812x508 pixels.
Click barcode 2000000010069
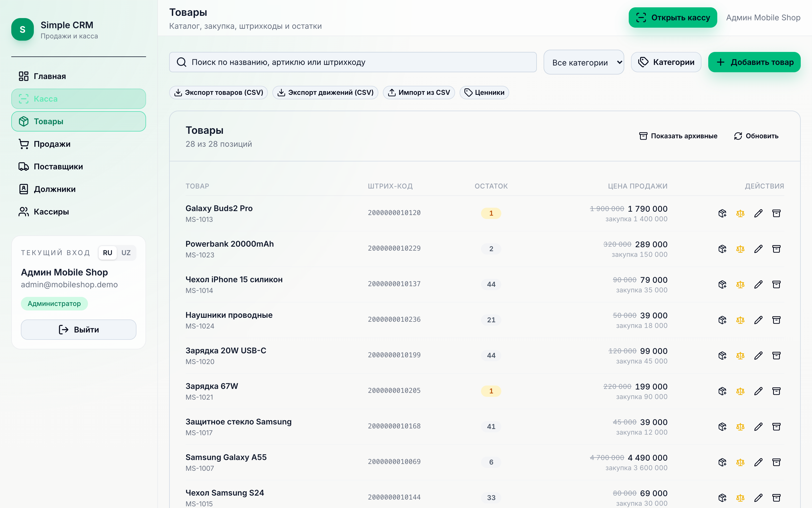(394, 462)
